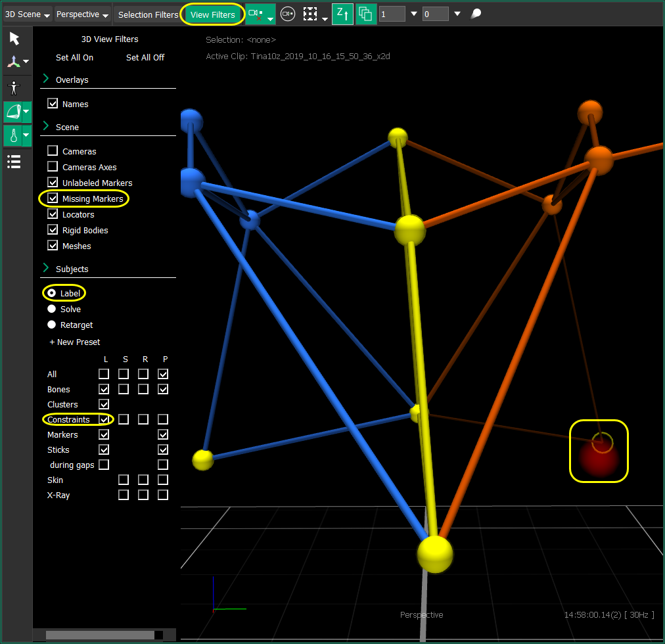
Task: Select the Solve radio button
Action: (x=52, y=309)
